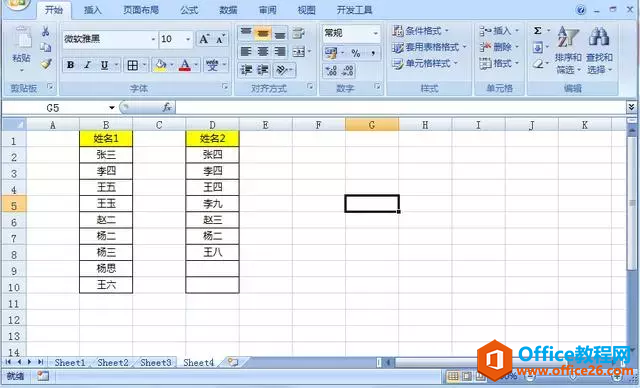Image resolution: width=640 pixels, height=388 pixels.
Task: Switch to the 插入 (Insert) ribbon tab
Action: click(92, 10)
